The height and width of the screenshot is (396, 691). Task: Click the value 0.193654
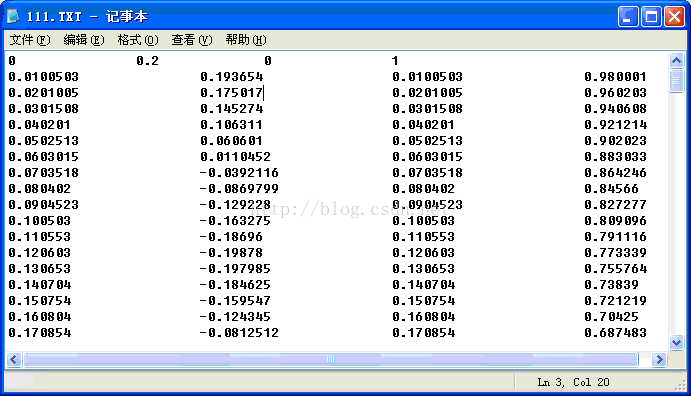[232, 77]
